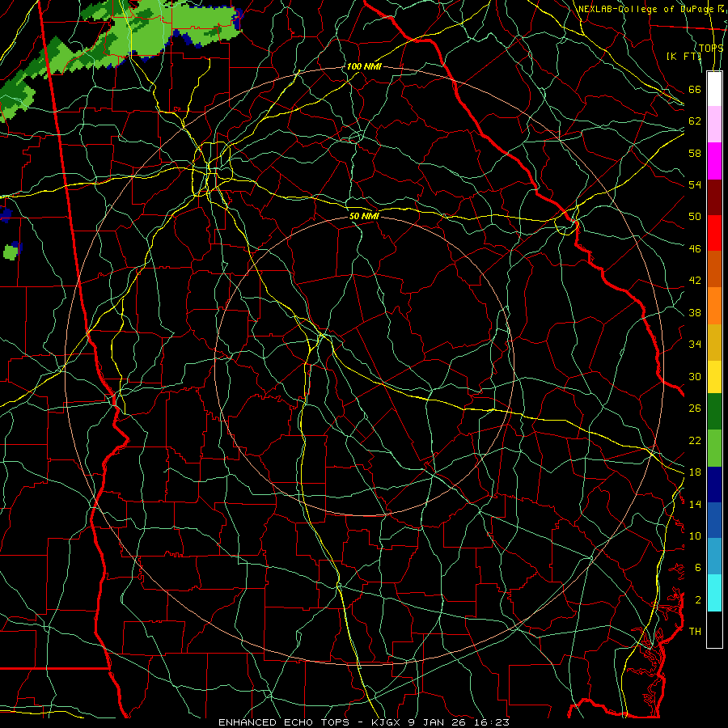
Task: Pick the light blue legend swatch
Action: (714, 557)
